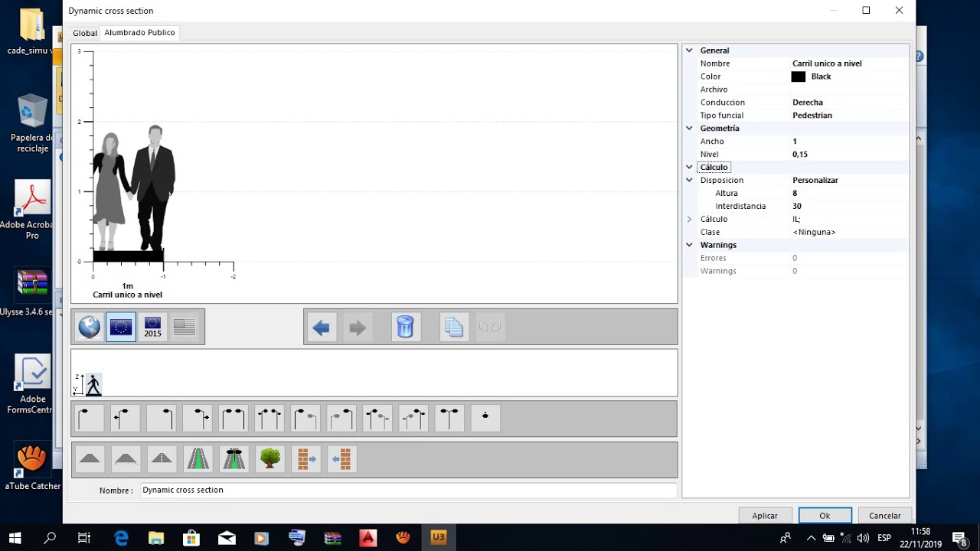
Task: Delete the lane with the trash bin icon
Action: (x=406, y=328)
